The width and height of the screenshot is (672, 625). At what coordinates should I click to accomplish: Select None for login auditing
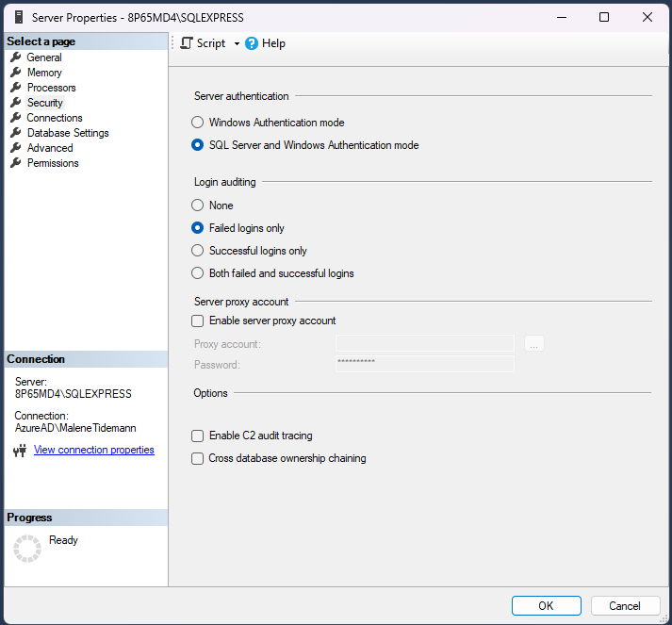[197, 206]
